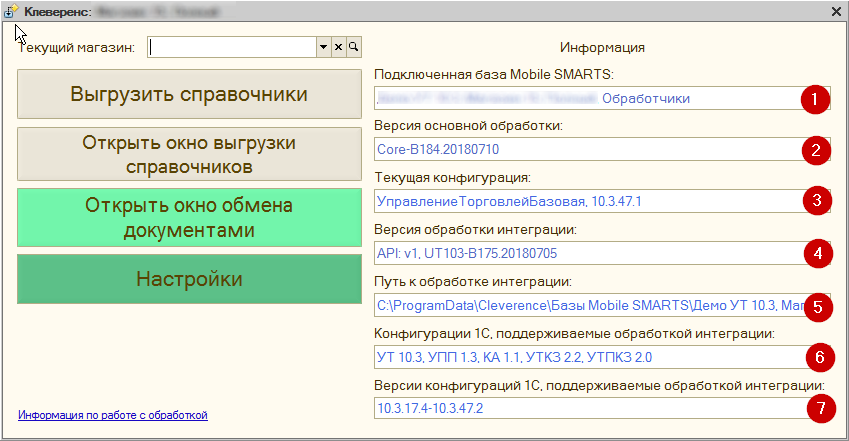This screenshot has width=849, height=441.
Task: Click the Текущая конфигурация label
Action: [453, 178]
